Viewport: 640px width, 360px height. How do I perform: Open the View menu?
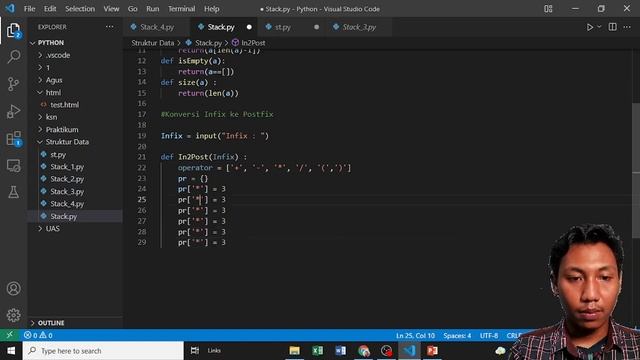(x=111, y=9)
